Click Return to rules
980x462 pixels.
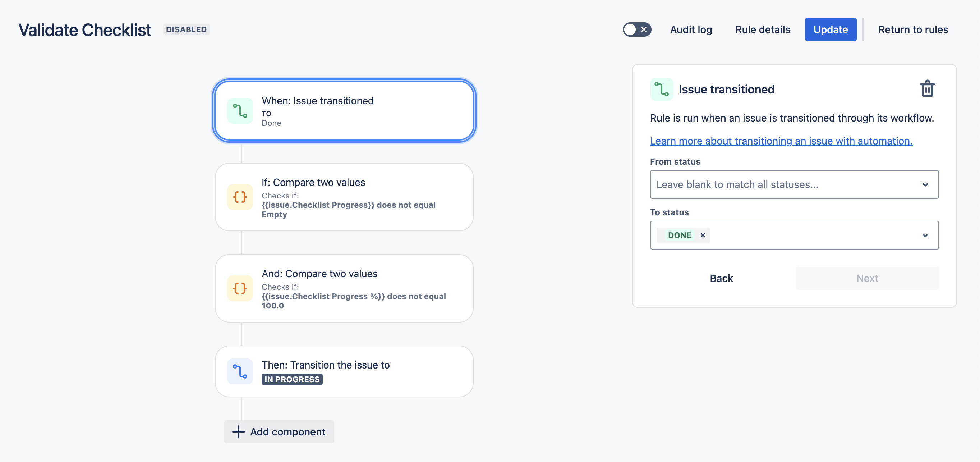click(x=913, y=29)
